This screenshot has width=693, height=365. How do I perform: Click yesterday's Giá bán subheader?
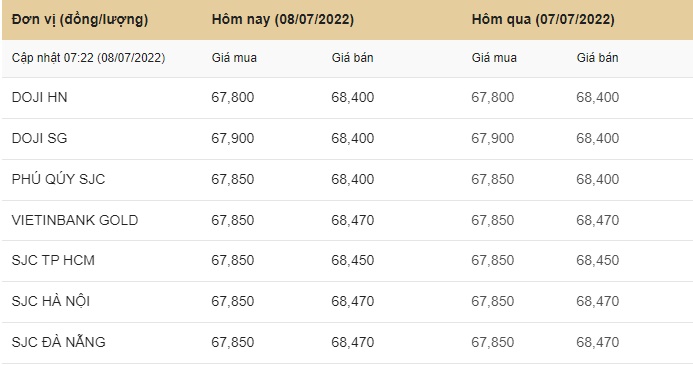coord(597,58)
